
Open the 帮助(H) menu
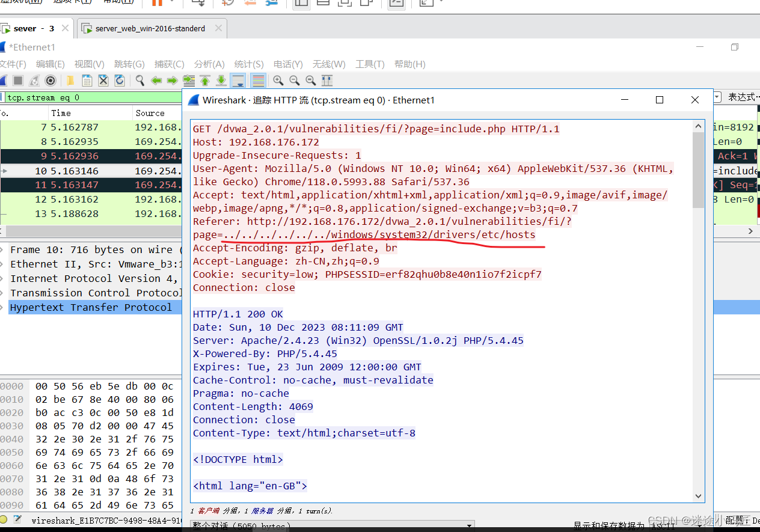tap(410, 64)
